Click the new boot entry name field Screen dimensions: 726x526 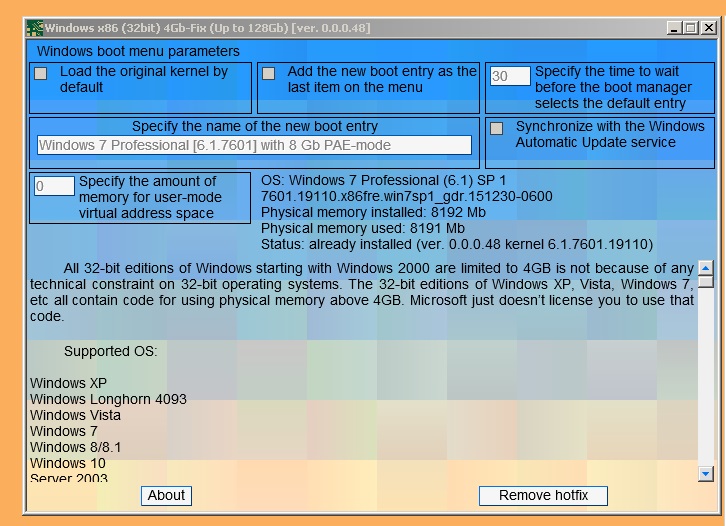[254, 145]
